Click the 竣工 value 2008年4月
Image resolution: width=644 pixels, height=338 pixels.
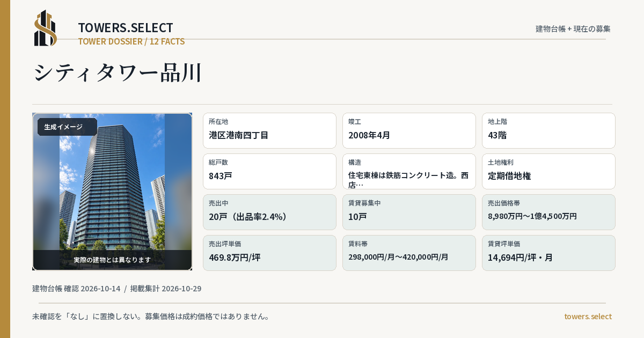(369, 135)
